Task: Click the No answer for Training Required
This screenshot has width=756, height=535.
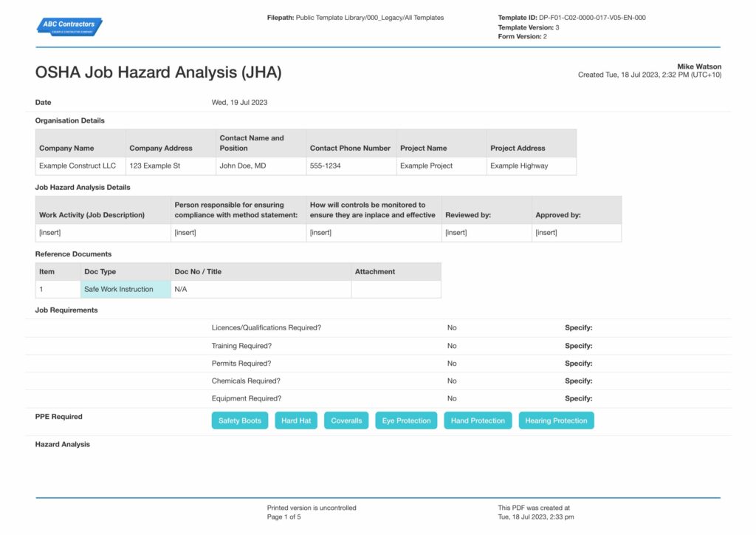Action: coord(452,346)
